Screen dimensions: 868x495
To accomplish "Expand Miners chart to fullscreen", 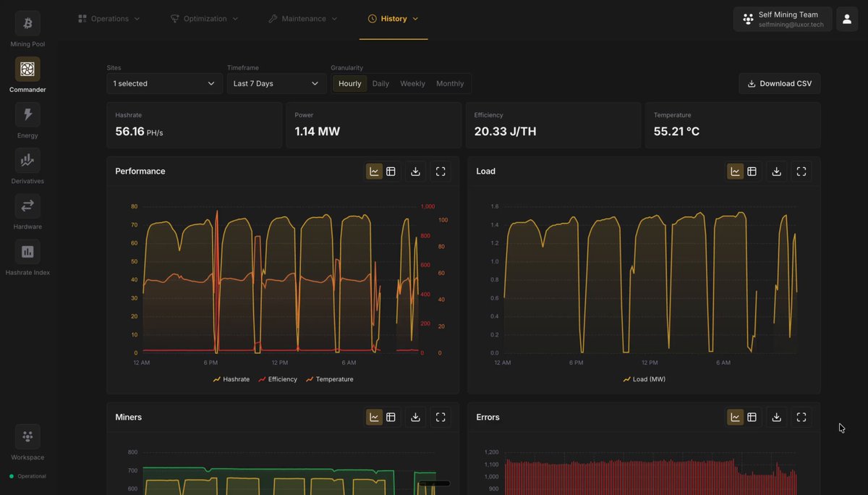I will (441, 417).
